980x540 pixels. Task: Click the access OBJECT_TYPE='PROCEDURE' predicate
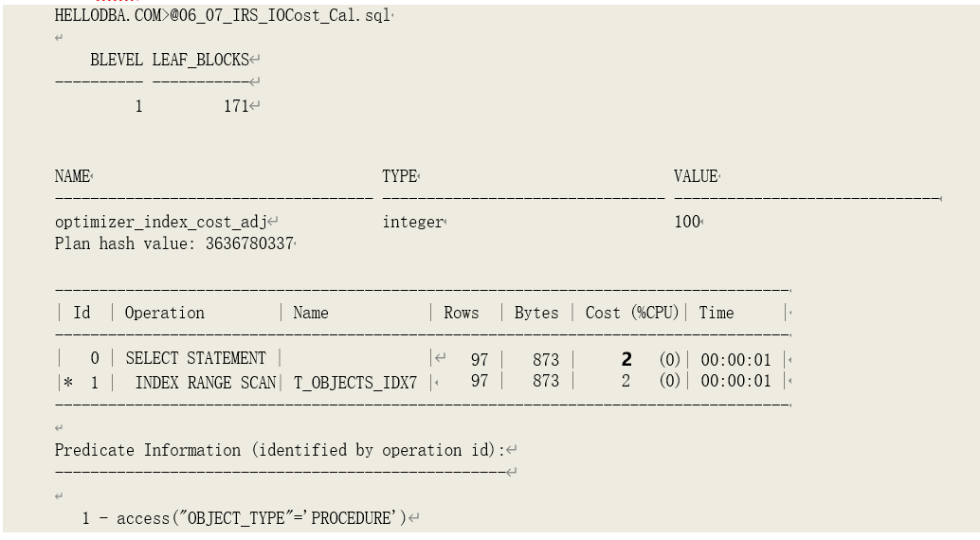249,518
